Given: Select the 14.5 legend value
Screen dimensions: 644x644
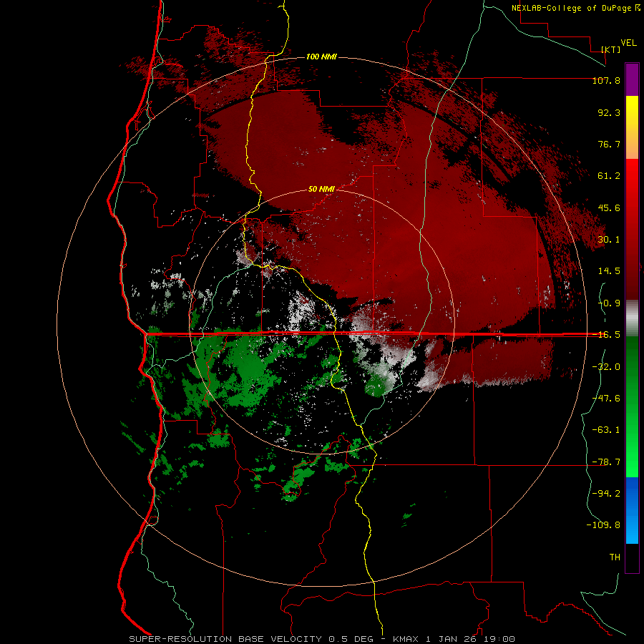Looking at the screenshot, I should point(609,271).
